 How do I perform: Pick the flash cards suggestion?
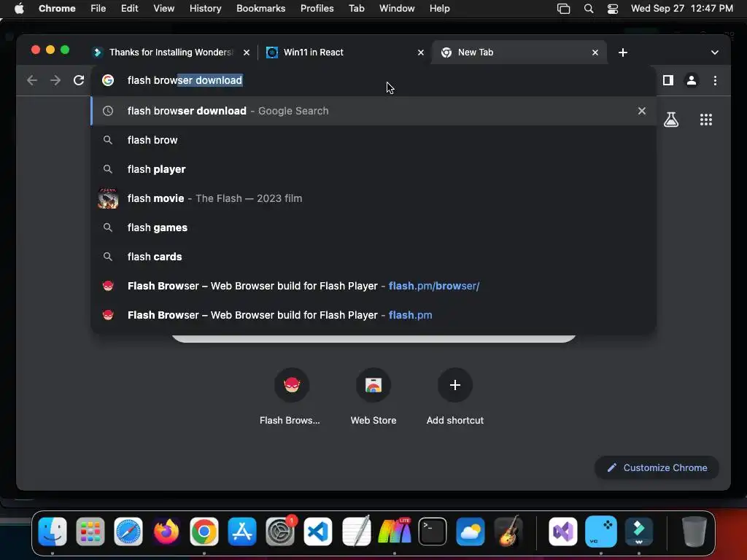373,257
